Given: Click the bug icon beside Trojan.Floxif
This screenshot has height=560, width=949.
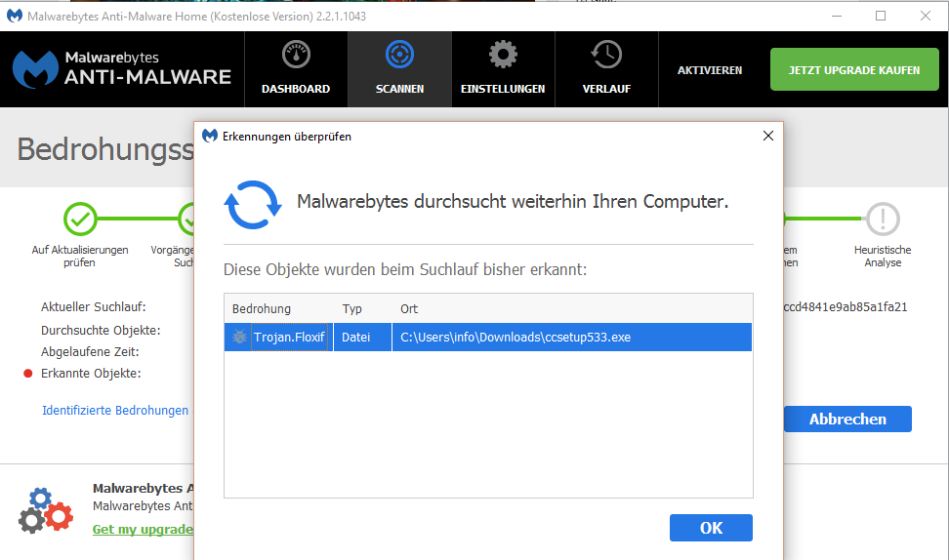Looking at the screenshot, I should (239, 337).
